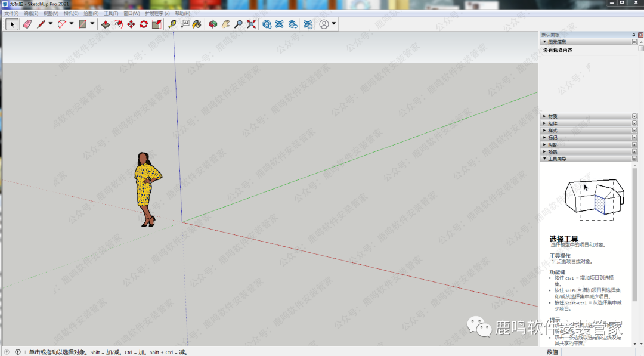Open the user account dropdown arrow
Image resolution: width=644 pixels, height=356 pixels.
(x=333, y=24)
